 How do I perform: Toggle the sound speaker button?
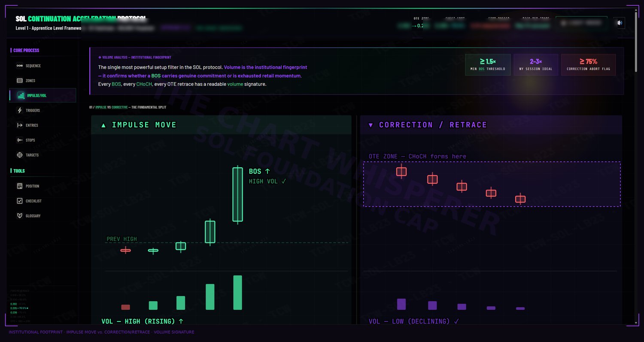620,23
